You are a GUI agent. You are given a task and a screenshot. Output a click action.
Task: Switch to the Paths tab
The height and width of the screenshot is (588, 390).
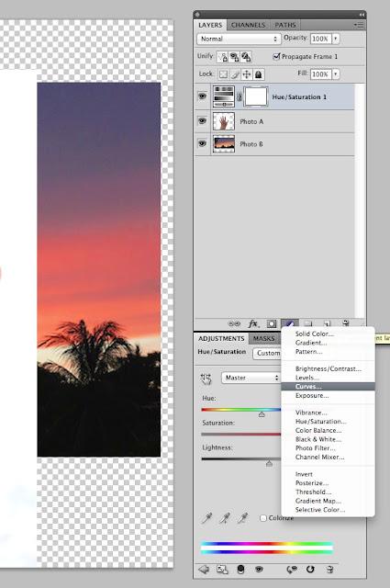(x=285, y=25)
